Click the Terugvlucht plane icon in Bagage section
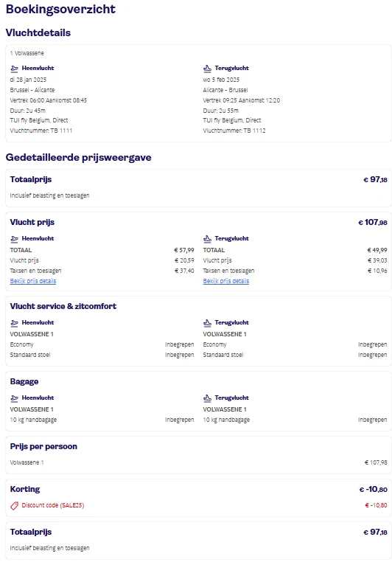This screenshot has height=562, width=392. [x=207, y=398]
